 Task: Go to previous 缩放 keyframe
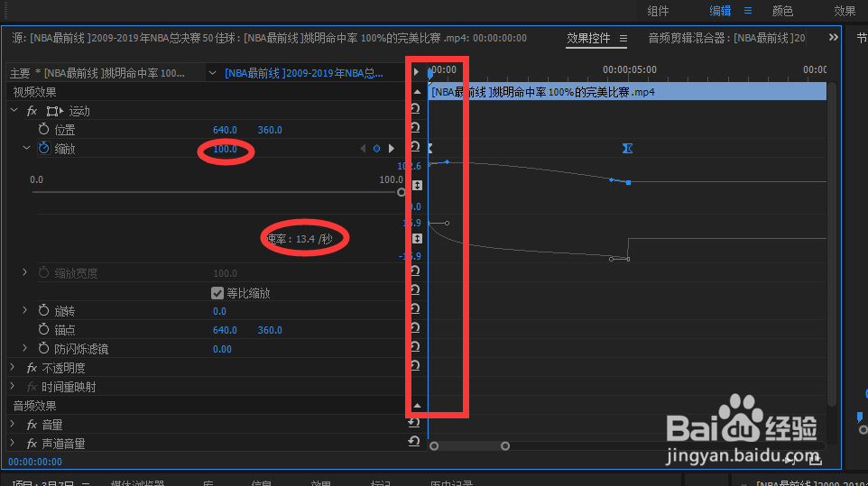pos(363,148)
